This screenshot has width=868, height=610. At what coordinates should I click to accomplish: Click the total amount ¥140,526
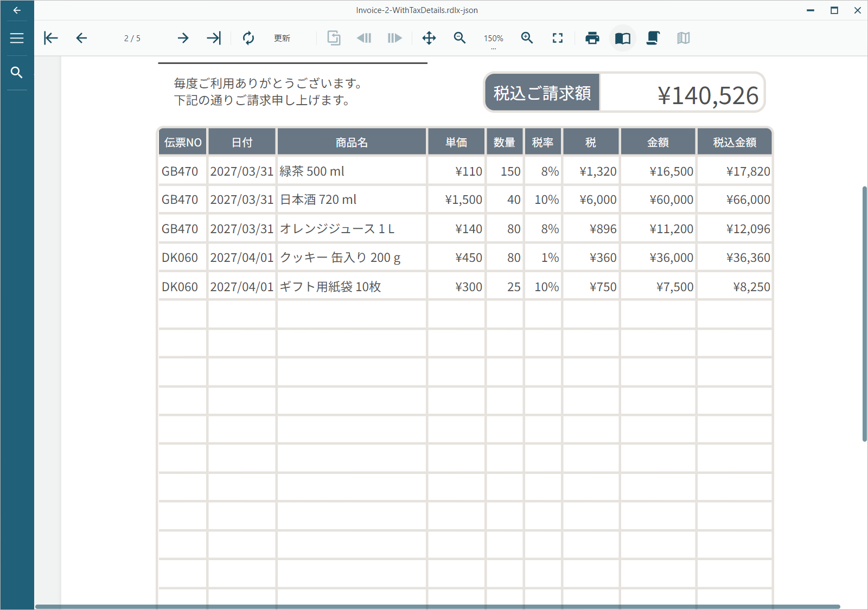[708, 95]
